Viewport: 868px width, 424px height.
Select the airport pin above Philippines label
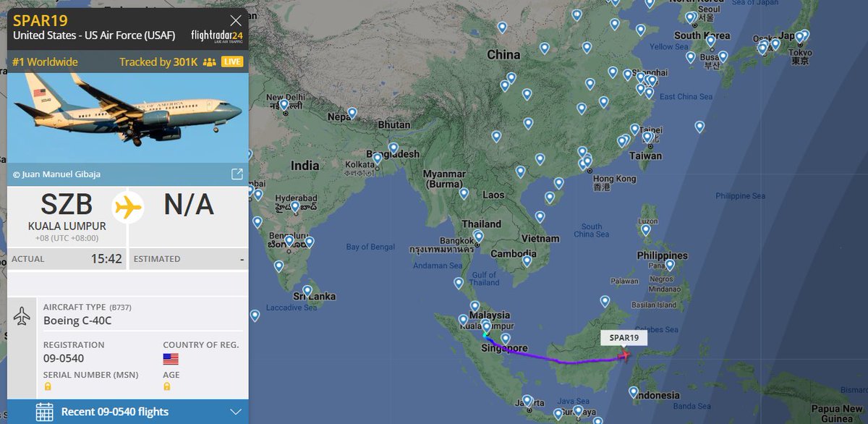(x=646, y=232)
